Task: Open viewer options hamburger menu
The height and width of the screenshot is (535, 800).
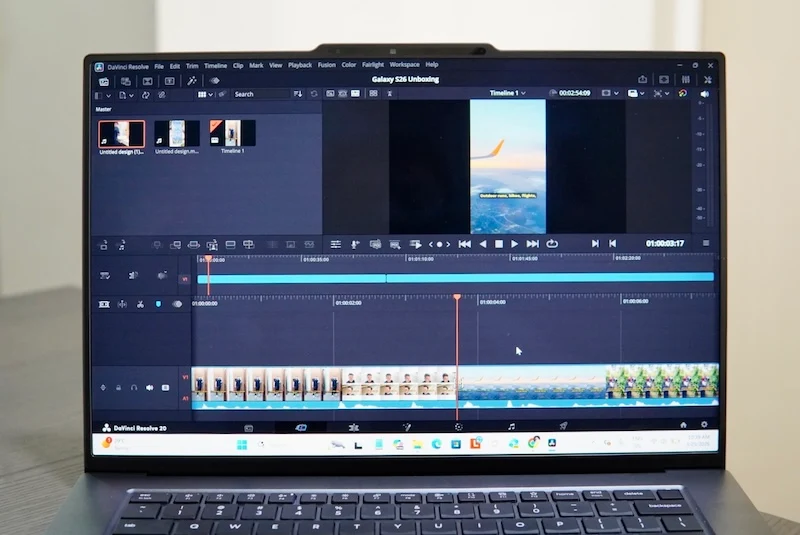Action: pos(706,243)
